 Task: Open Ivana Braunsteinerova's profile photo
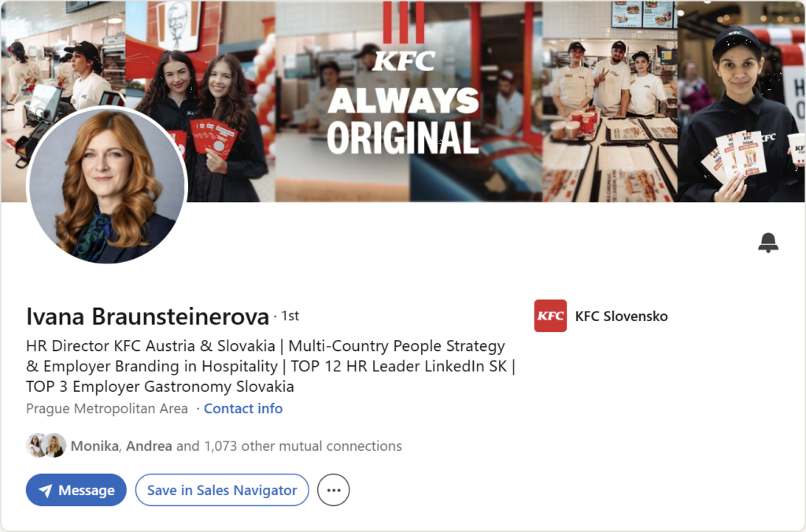tap(107, 185)
